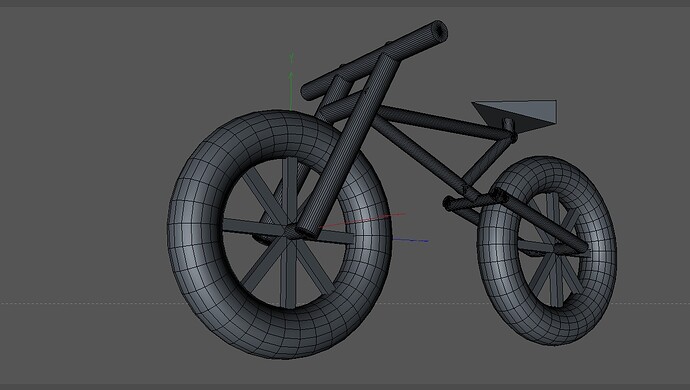Select the top frame tube under seat
Screen dimensions: 690x390
coord(444,122)
